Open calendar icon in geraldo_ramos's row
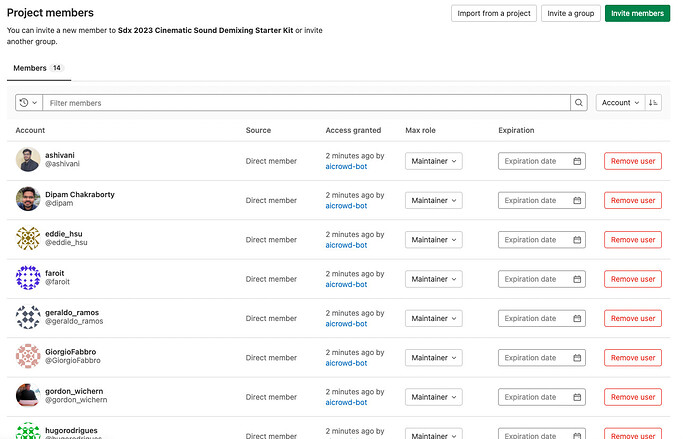 pyautogui.click(x=577, y=318)
